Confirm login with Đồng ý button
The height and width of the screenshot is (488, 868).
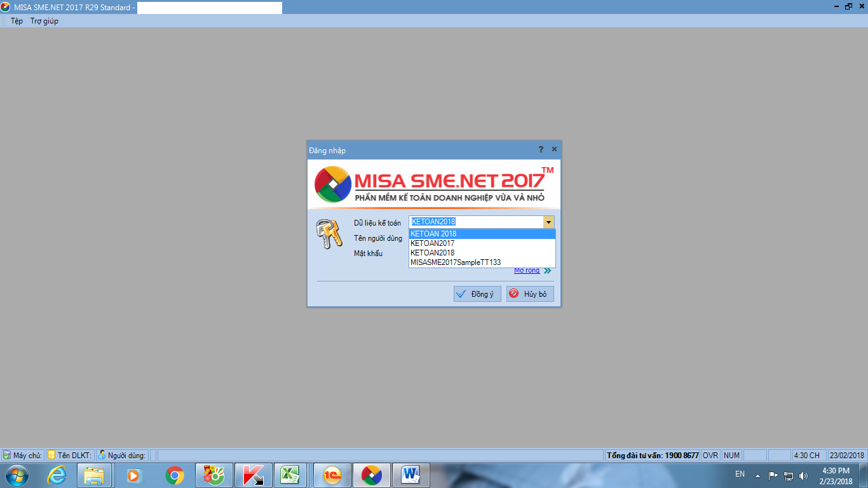pos(477,294)
